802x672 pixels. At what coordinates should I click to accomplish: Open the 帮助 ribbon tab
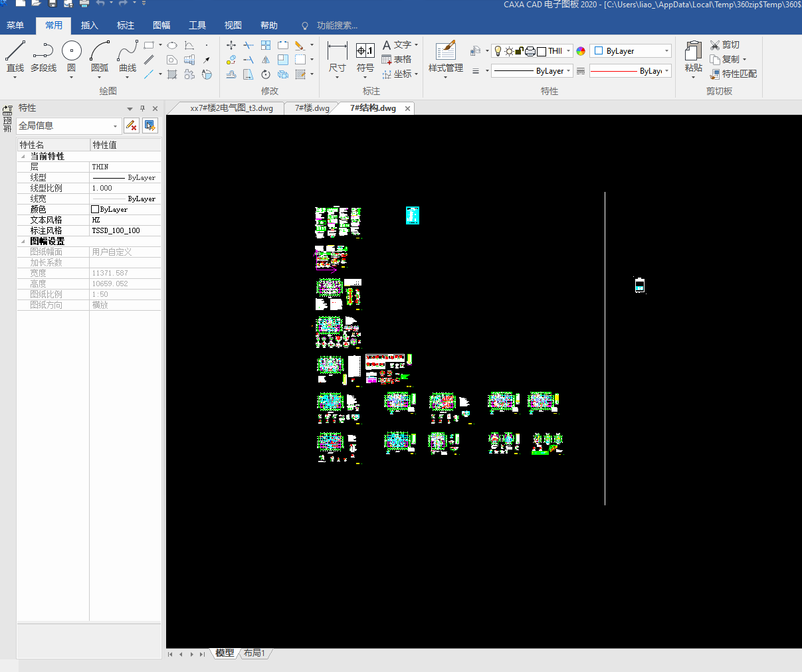click(x=269, y=25)
